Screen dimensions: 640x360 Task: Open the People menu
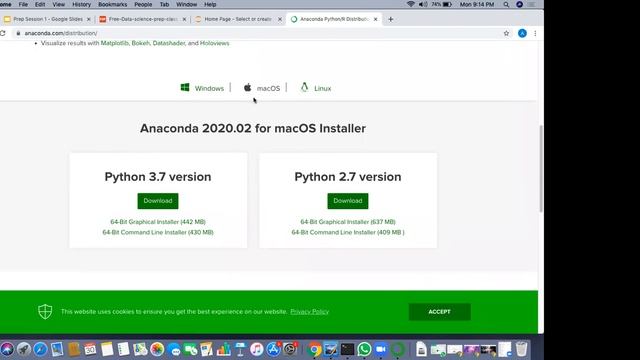pyautogui.click(x=143, y=4)
